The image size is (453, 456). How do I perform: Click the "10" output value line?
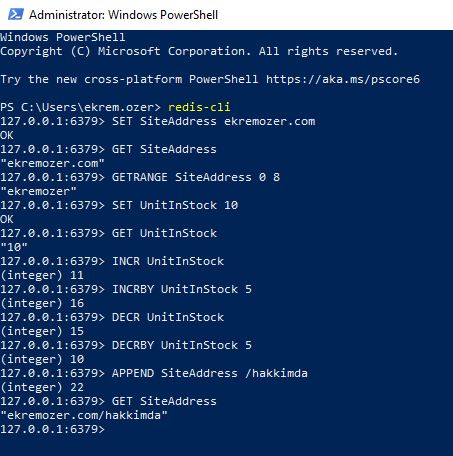[x=14, y=247]
